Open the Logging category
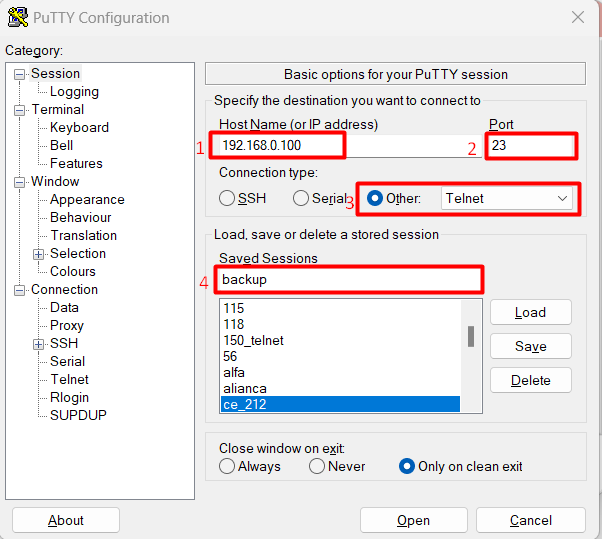The height and width of the screenshot is (539, 602). (74, 91)
